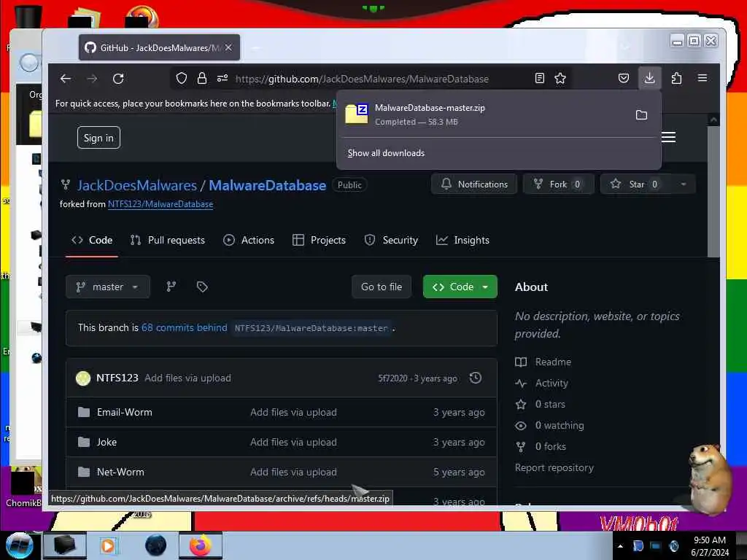This screenshot has height=560, width=747.
Task: Click Report repository
Action: click(554, 467)
